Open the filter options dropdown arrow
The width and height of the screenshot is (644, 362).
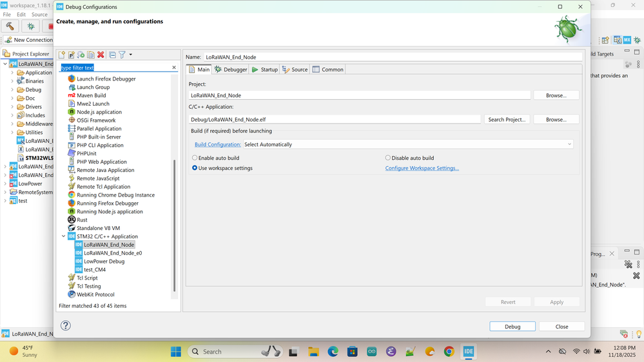(131, 55)
